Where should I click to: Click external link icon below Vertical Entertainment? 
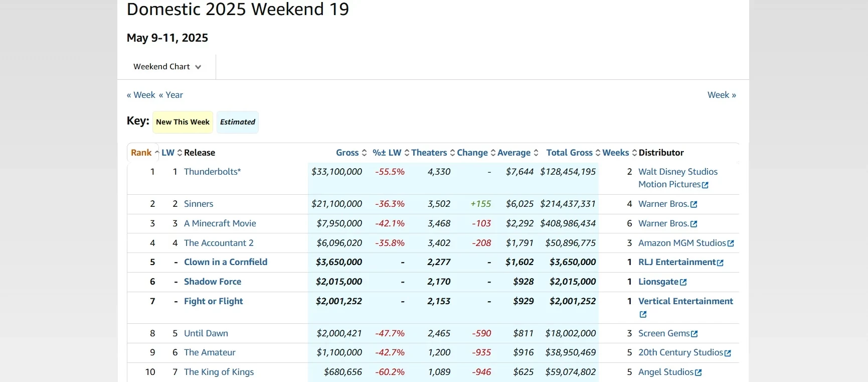pyautogui.click(x=643, y=315)
